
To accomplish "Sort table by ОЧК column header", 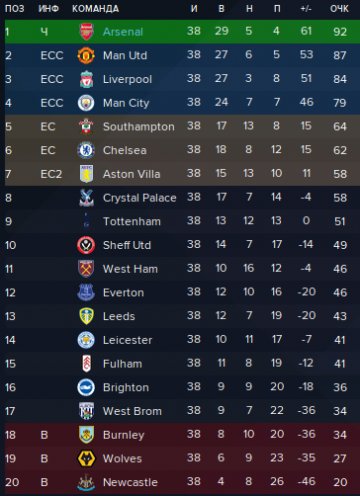I will [x=339, y=9].
